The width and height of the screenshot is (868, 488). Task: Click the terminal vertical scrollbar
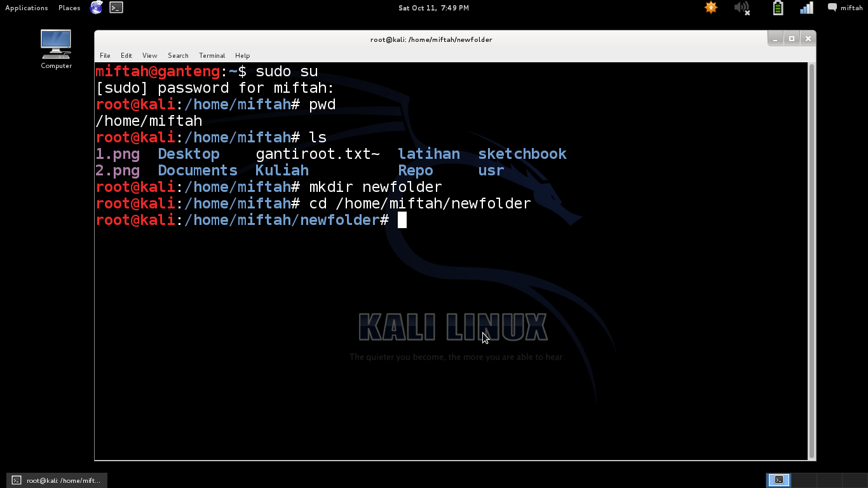(x=811, y=261)
